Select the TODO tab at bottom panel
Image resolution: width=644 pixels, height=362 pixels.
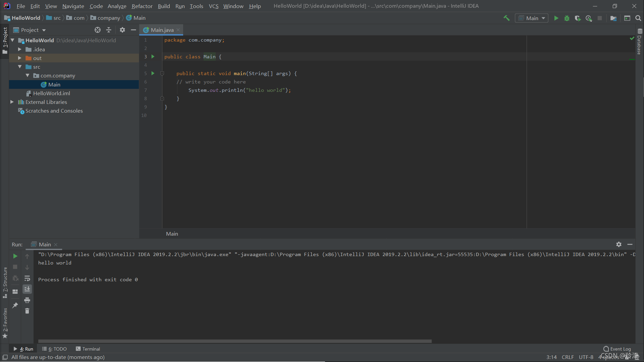tap(56, 349)
